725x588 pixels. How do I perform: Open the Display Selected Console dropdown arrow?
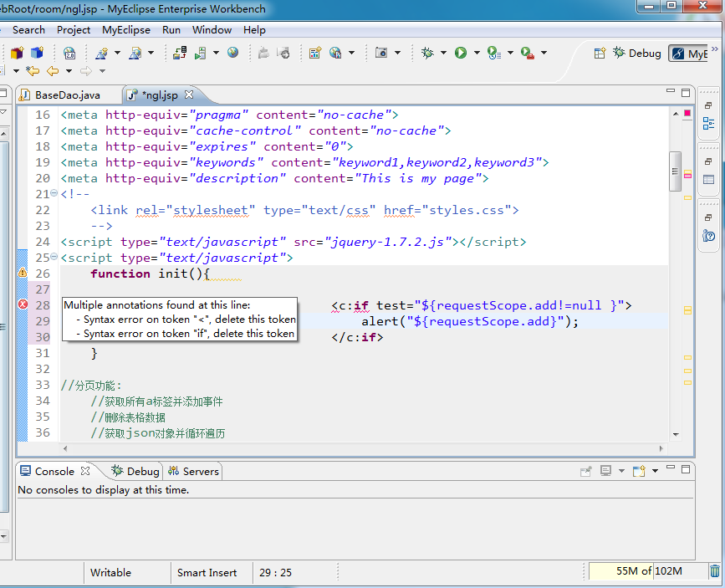coord(621,472)
